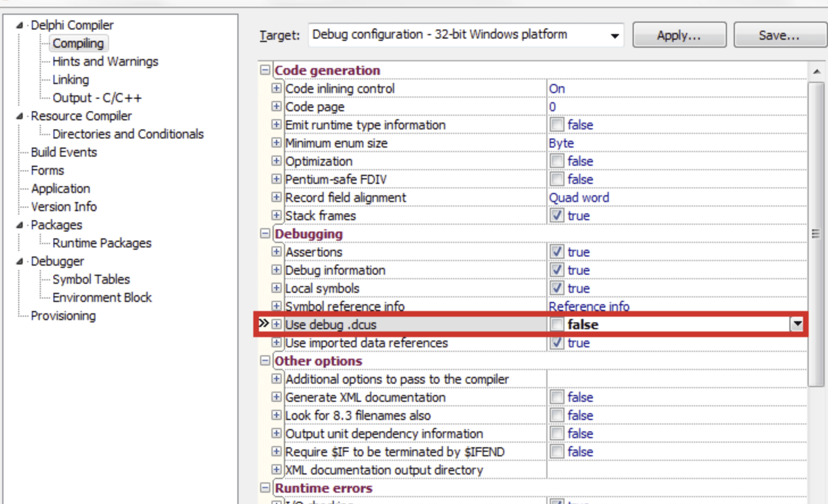Open Directories and Conditionals page
Image resolution: width=828 pixels, height=504 pixels.
point(128,134)
